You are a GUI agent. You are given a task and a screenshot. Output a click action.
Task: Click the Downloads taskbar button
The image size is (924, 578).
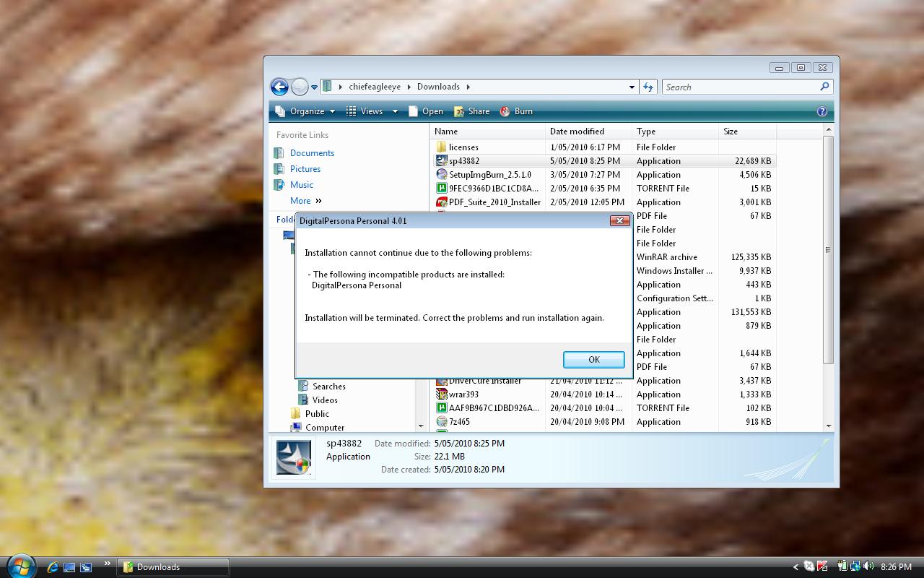click(173, 567)
